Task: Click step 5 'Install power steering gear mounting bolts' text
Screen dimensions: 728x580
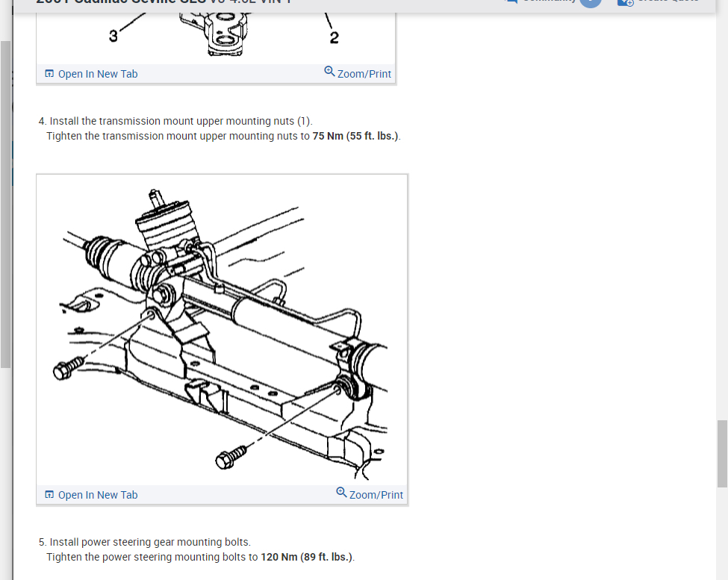Action: tap(145, 542)
